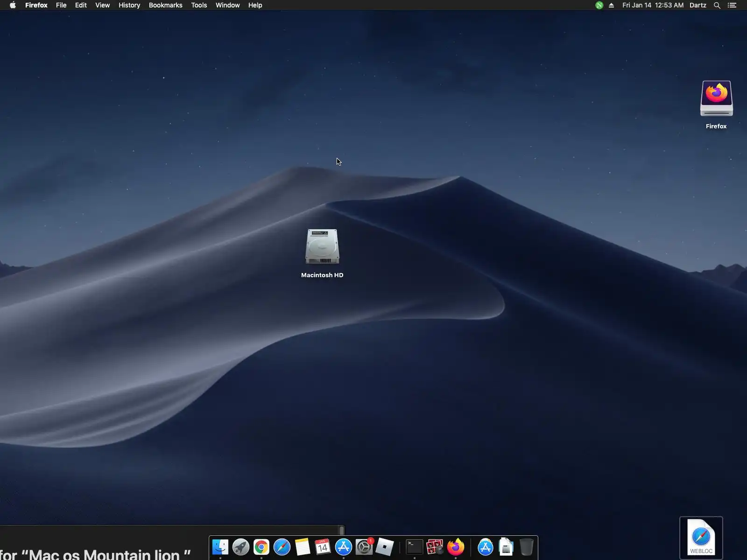Click the green N status icon
The height and width of the screenshot is (560, 747).
[x=599, y=5]
